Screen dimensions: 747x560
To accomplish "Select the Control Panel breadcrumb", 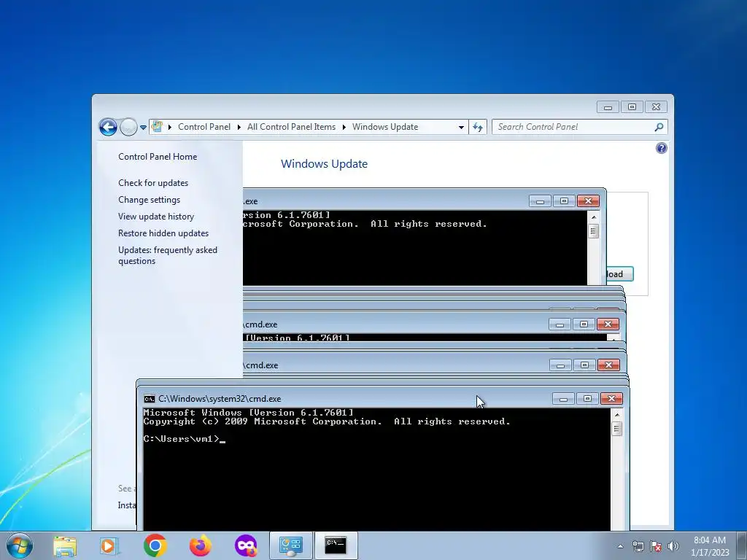I will click(204, 127).
